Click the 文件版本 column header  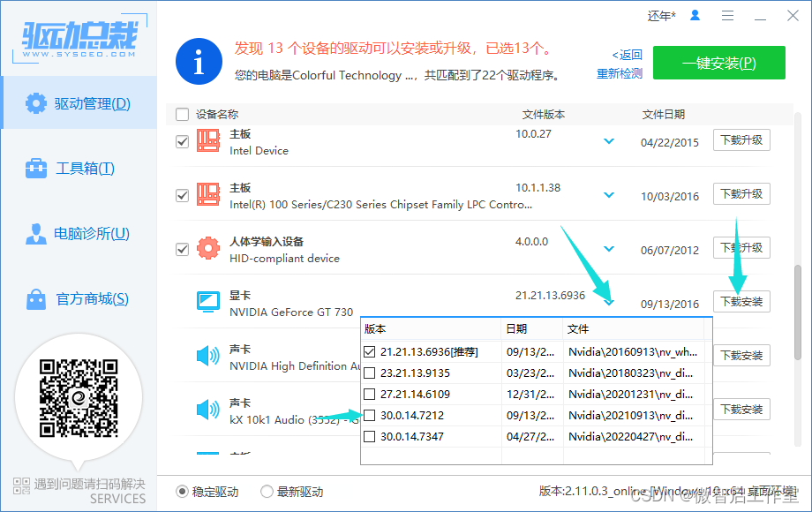click(x=543, y=115)
